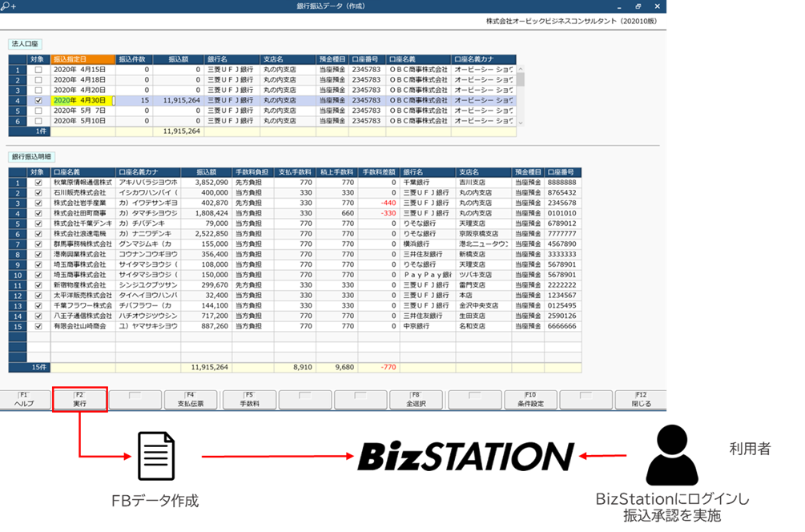Viewport: 805px width, 532px height.
Task: Click the maximize restore window button
Action: click(x=638, y=6)
